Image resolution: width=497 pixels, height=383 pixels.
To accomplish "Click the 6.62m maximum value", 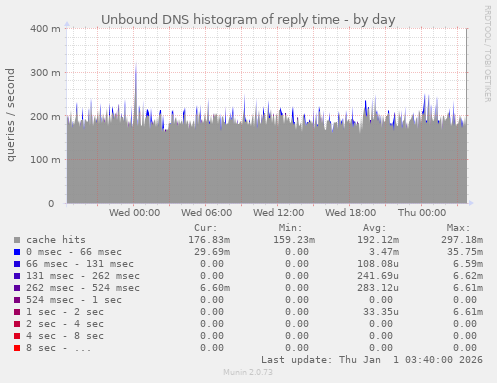I will [x=468, y=276].
